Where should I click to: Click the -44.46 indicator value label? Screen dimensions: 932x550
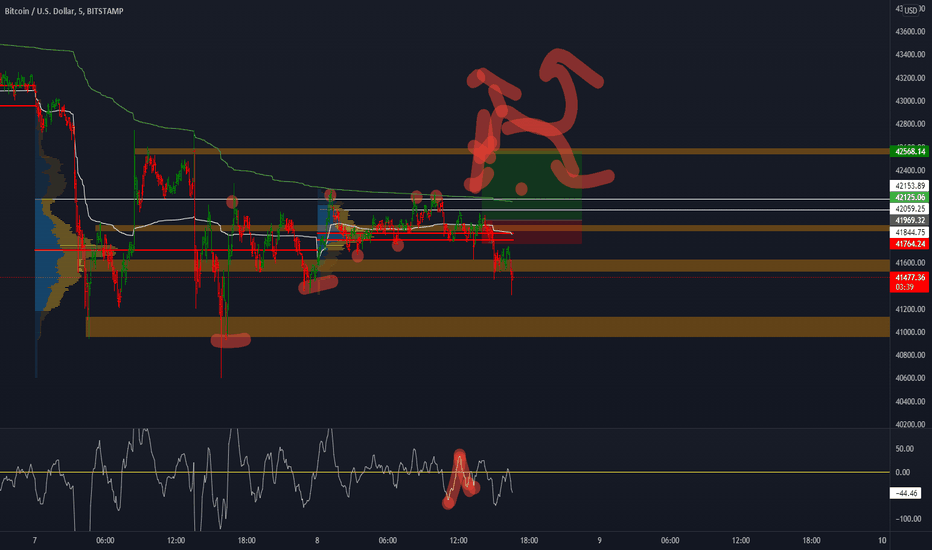point(906,493)
